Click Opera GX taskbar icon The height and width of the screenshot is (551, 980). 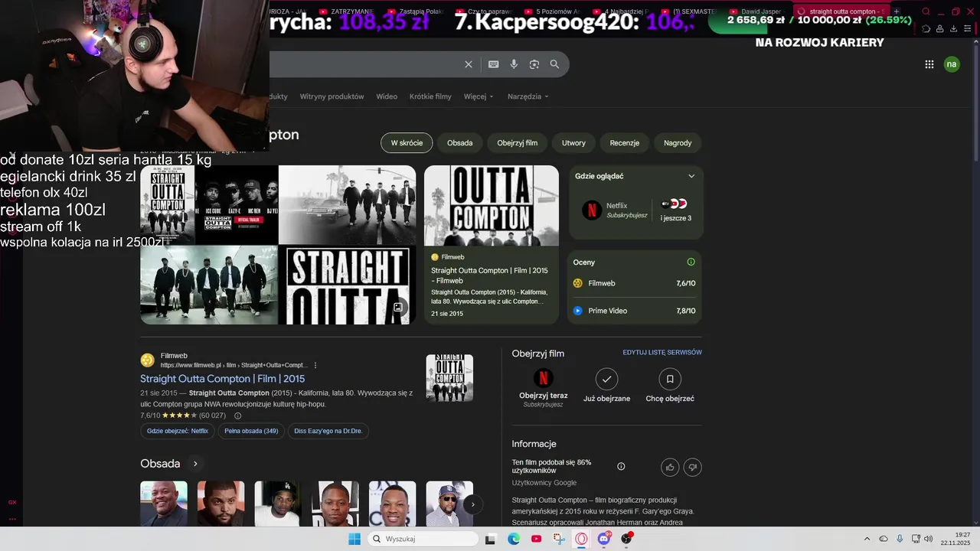(582, 539)
